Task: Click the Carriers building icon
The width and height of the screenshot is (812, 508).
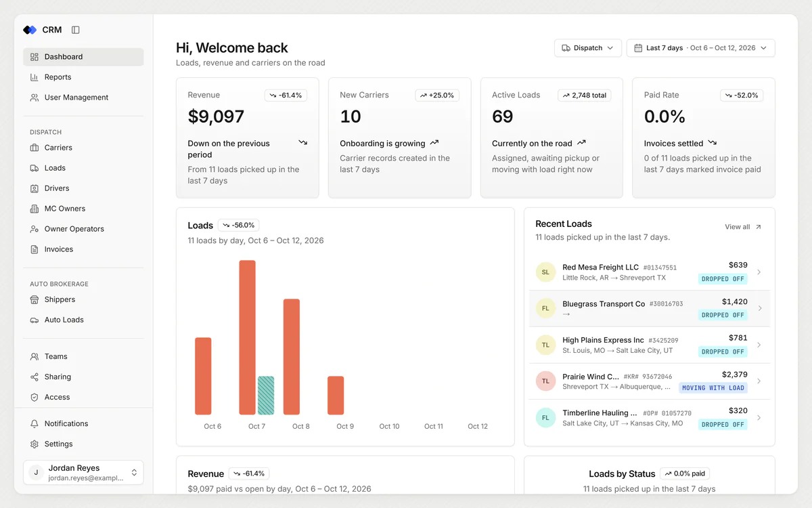Action: 35,148
